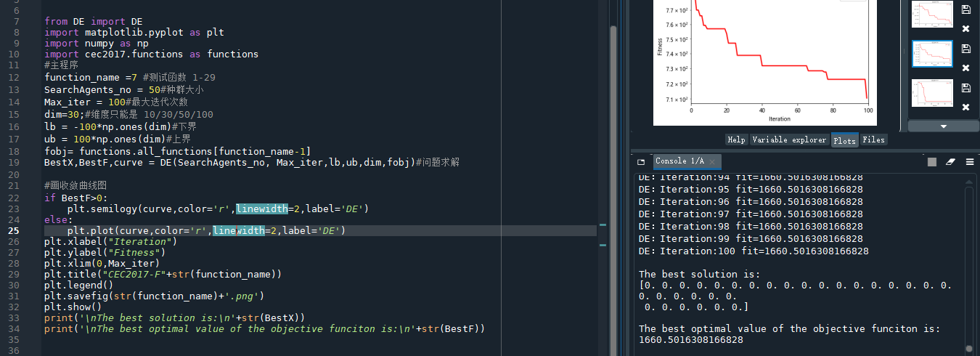Remove the highlighted middle plot
Viewport: 980px width, 356px height.
click(965, 68)
